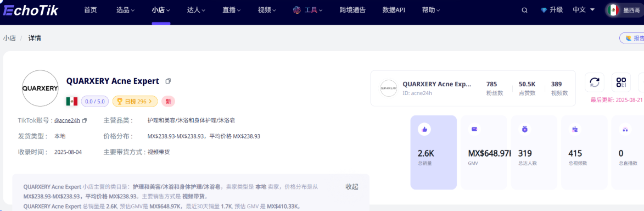This screenshot has height=211, width=644.
Task: Select the 总达人数 319 card
Action: point(534,152)
